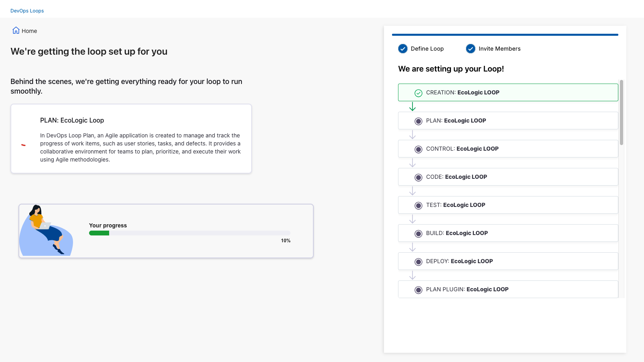The width and height of the screenshot is (644, 362).
Task: Click the checkmark circle beside Invite Members
Action: click(x=470, y=49)
